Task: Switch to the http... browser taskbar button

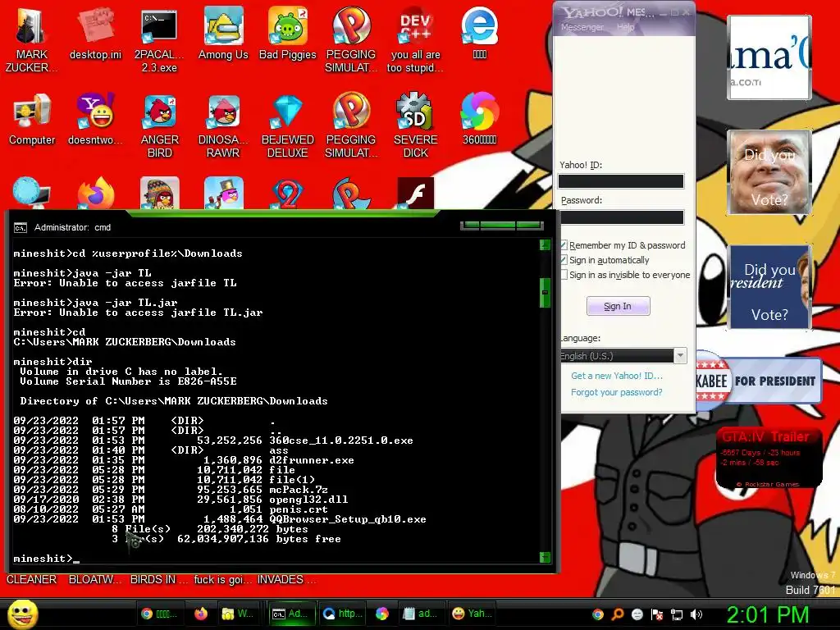Action: click(343, 614)
